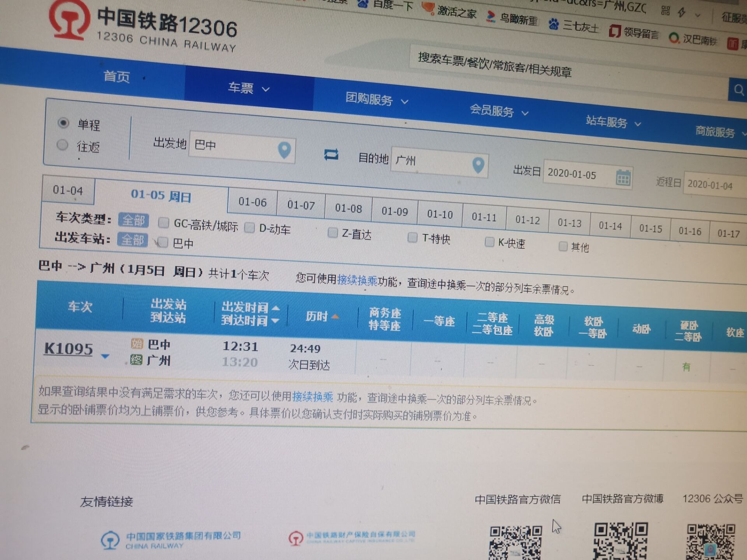This screenshot has height=560, width=747.
Task: Click the 全部 button for 出发车站
Action: (133, 240)
